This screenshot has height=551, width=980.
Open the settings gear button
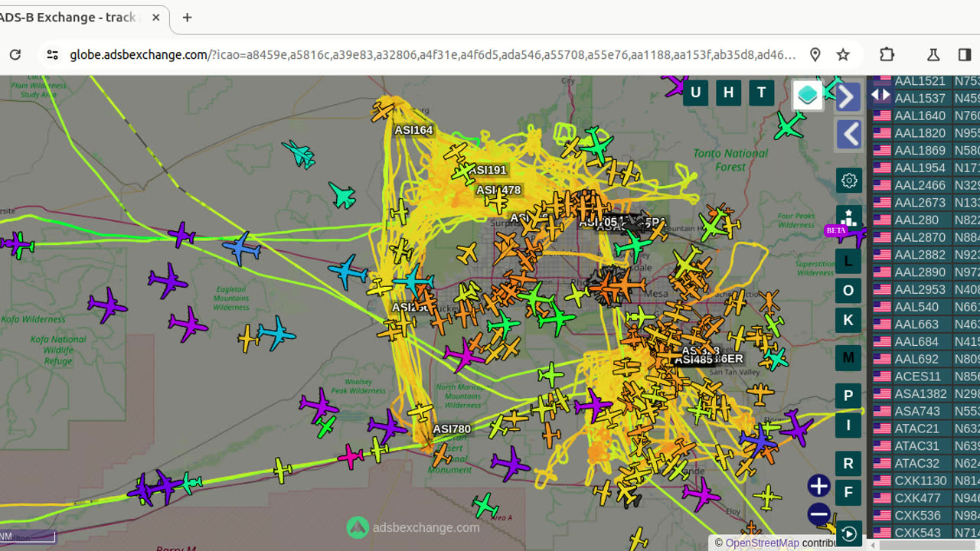pyautogui.click(x=849, y=181)
